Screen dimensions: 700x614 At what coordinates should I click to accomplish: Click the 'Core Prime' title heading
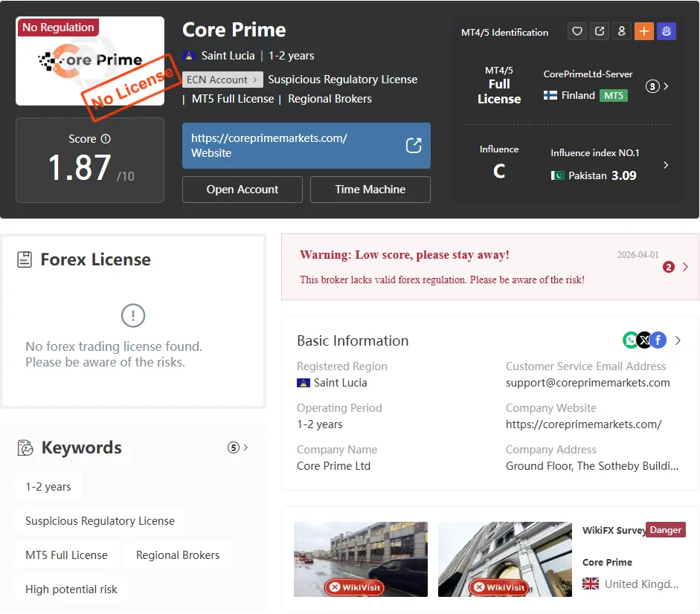coord(234,30)
